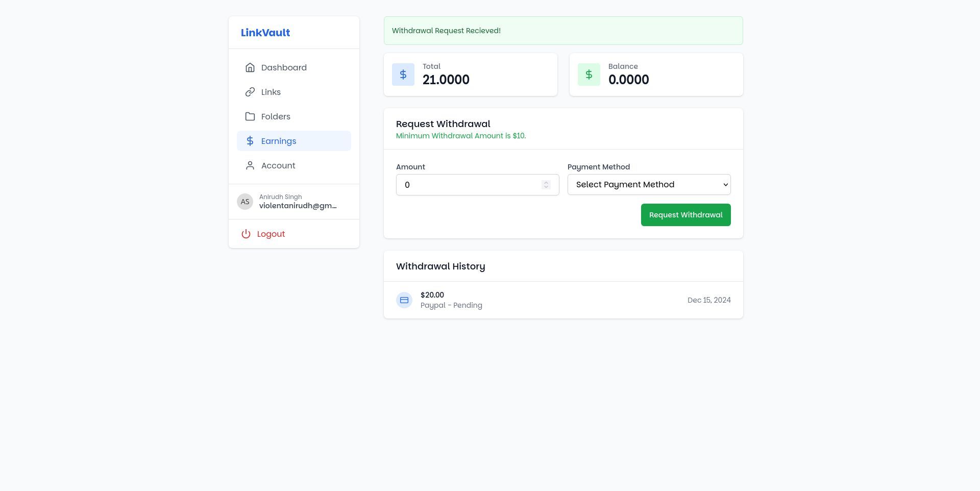The image size is (980, 491).
Task: Click the Amount field stepper arrows
Action: (x=546, y=185)
